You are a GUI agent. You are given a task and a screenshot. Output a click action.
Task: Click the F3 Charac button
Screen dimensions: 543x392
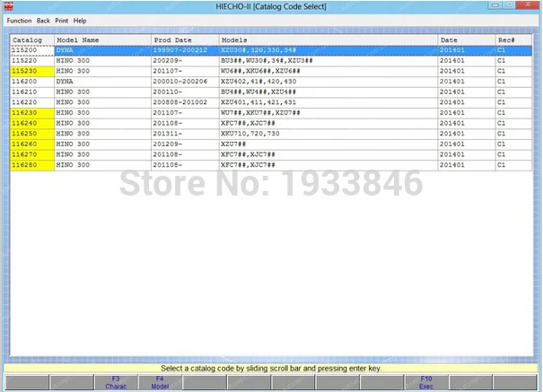(x=116, y=382)
